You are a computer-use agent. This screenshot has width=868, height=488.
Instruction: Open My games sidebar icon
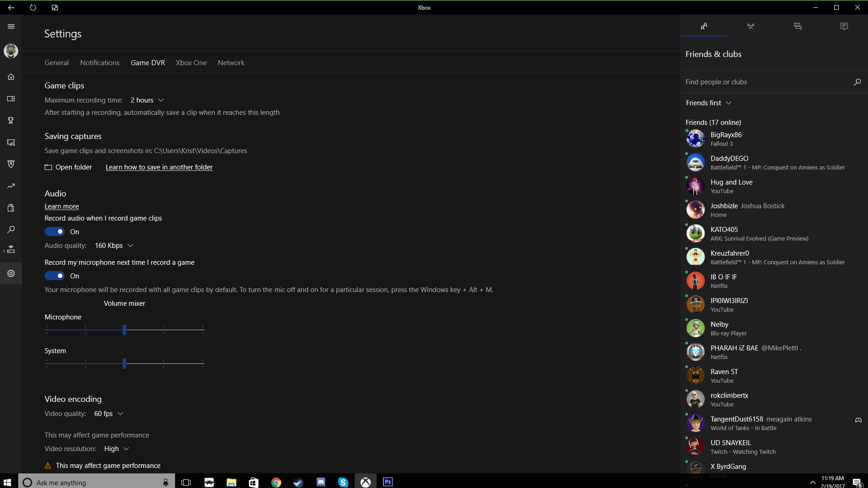pos(11,98)
